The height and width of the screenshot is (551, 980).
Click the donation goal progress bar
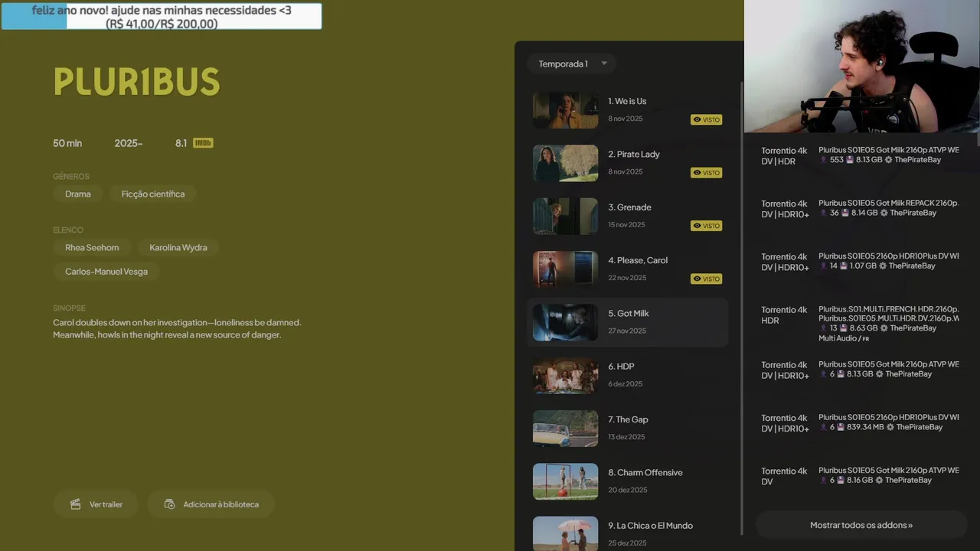[x=162, y=16]
